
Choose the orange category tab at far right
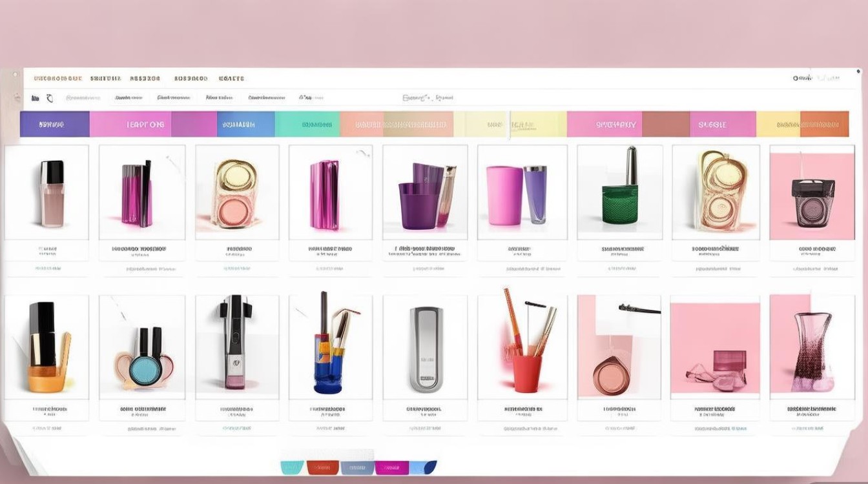pos(824,124)
